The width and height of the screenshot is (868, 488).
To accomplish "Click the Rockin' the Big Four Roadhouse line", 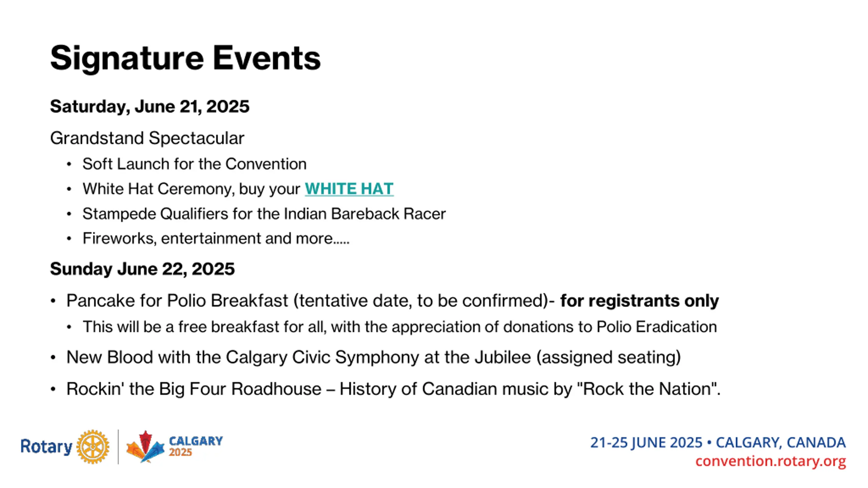I will pos(393,389).
